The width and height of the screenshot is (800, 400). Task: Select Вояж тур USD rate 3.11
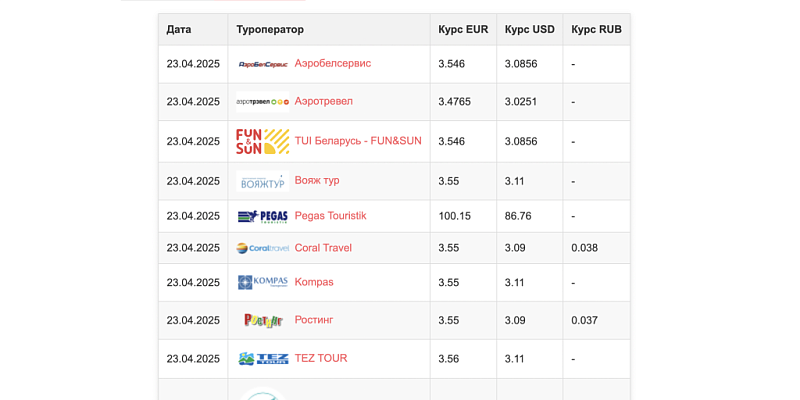514,181
